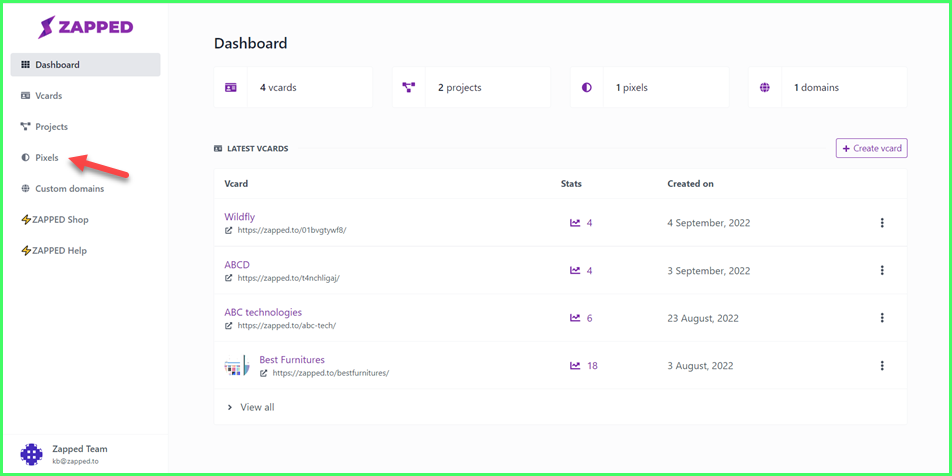Click the ZAPPED logo
The width and height of the screenshot is (952, 476).
[x=86, y=27]
